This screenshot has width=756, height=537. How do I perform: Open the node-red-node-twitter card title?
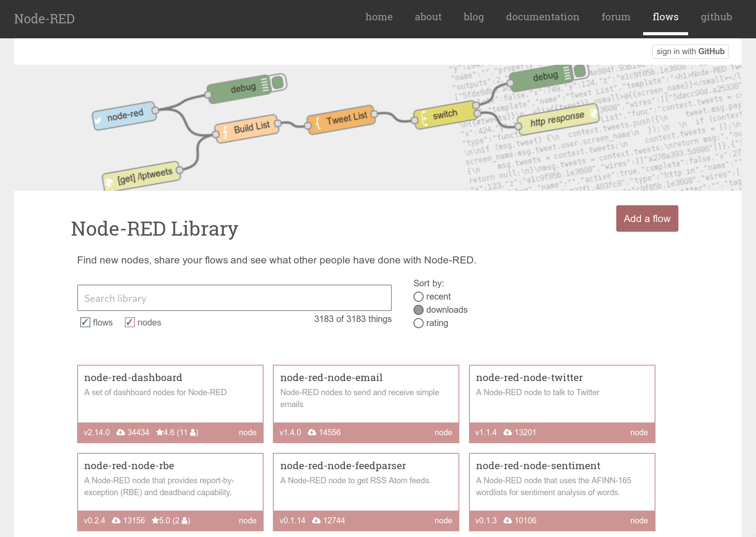coord(529,378)
